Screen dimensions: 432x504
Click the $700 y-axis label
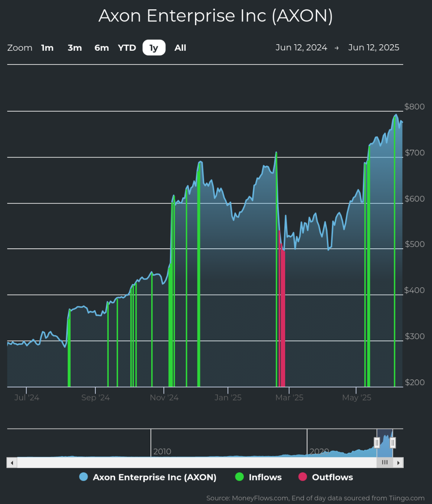(415, 153)
